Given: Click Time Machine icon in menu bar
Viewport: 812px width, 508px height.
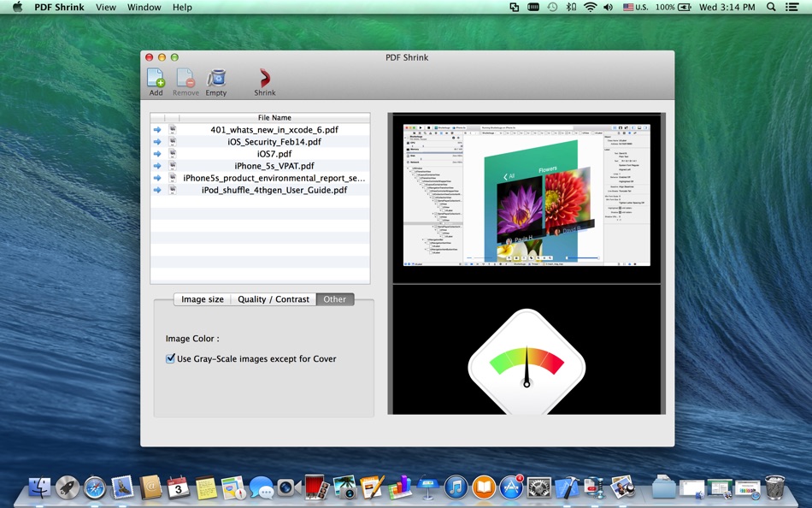Looking at the screenshot, I should coord(552,7).
